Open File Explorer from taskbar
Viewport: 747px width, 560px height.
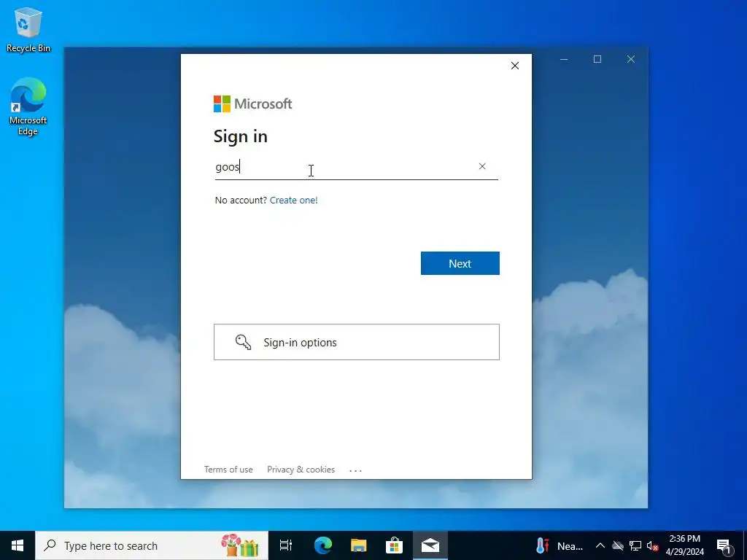(358, 545)
